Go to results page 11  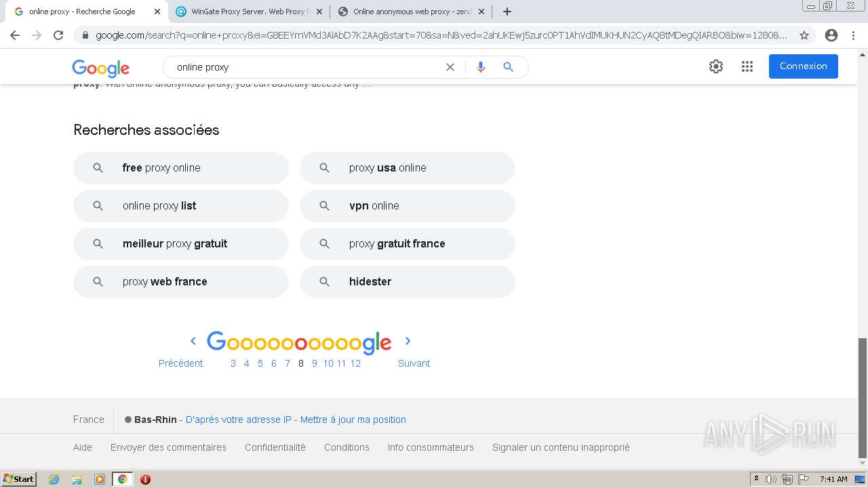pyautogui.click(x=341, y=363)
